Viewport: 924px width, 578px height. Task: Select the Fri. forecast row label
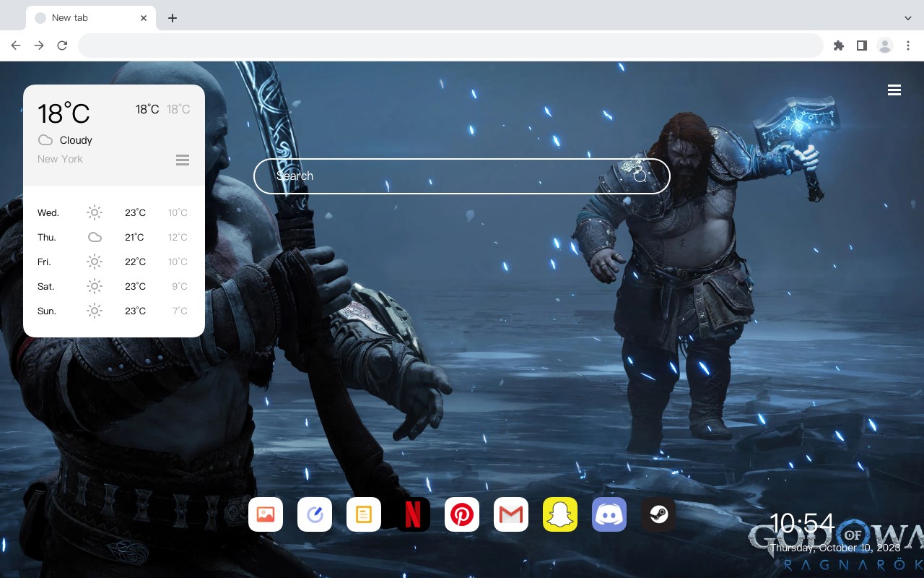45,262
